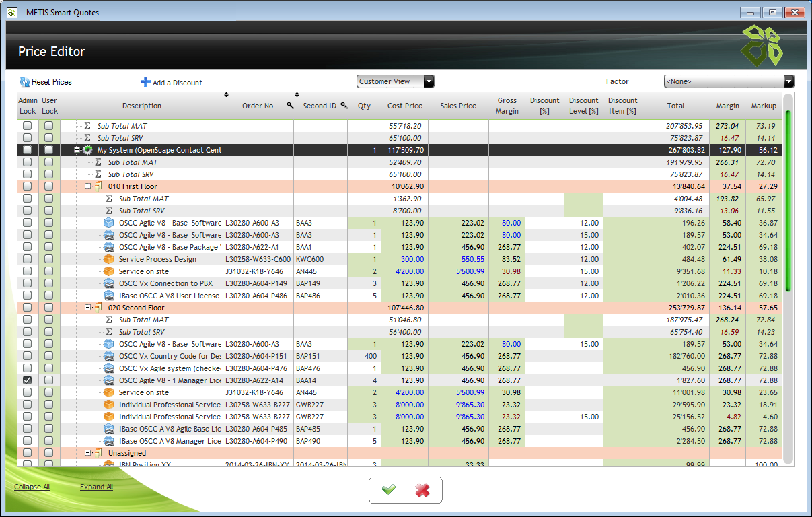Check Admin Lock for My System row
Screen dimensions: 812x517
pyautogui.click(x=27, y=150)
